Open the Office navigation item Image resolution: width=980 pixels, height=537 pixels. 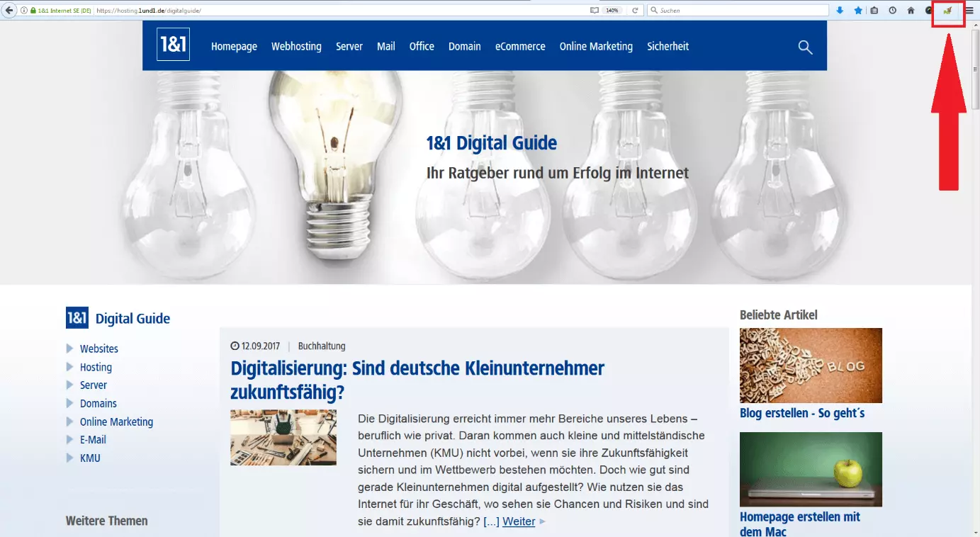[x=422, y=46]
